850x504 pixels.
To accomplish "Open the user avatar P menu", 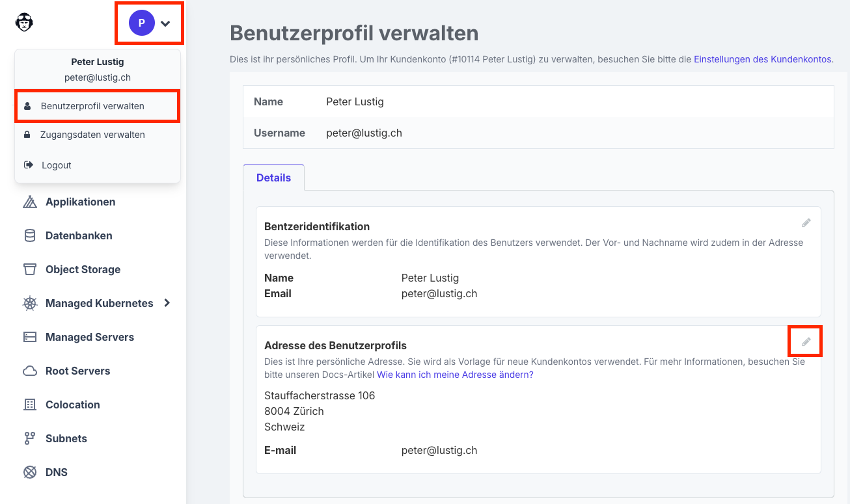I will point(142,23).
